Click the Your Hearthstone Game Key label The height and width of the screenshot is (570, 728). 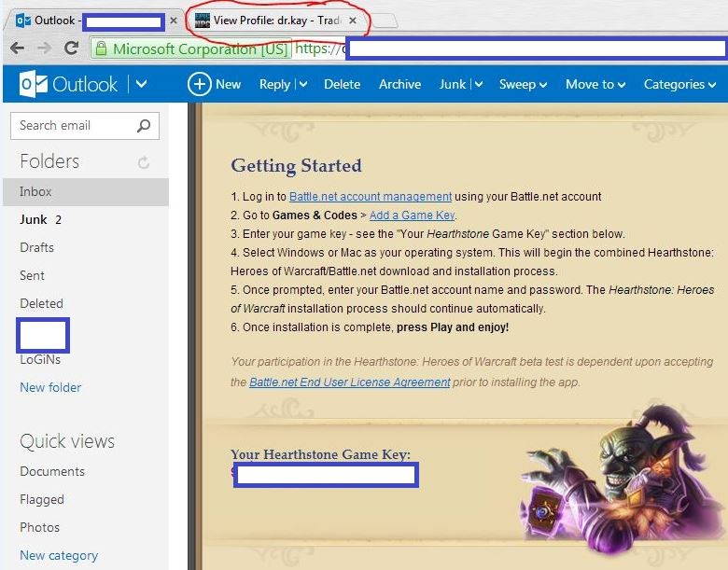320,454
